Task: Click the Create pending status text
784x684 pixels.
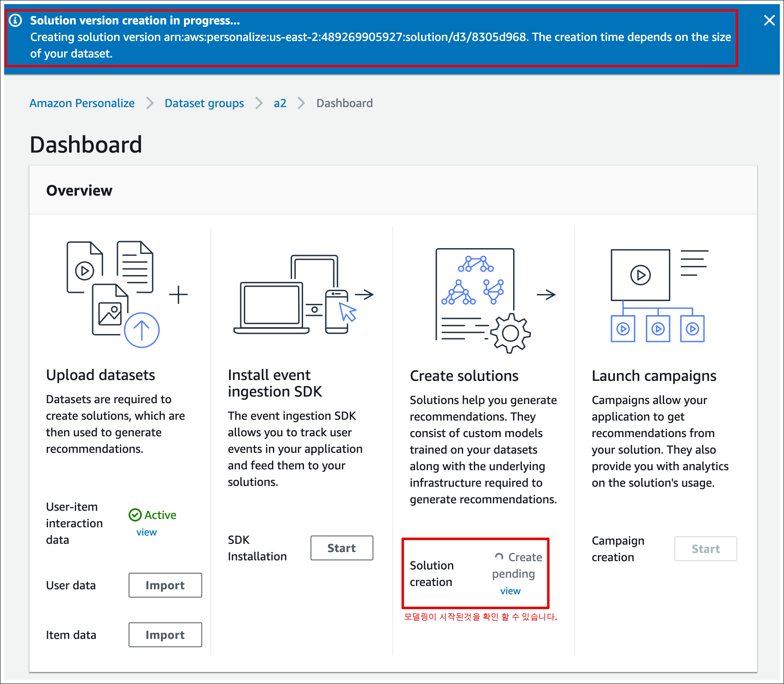Action: tap(517, 565)
